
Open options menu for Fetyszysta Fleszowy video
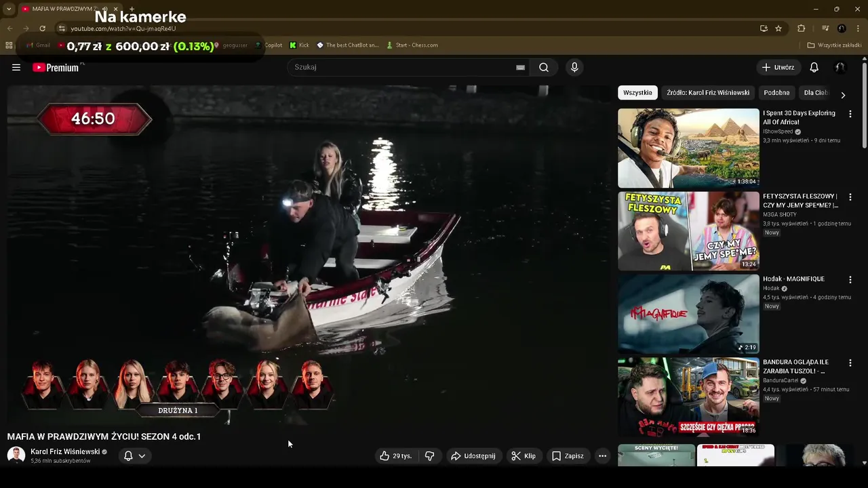(850, 197)
